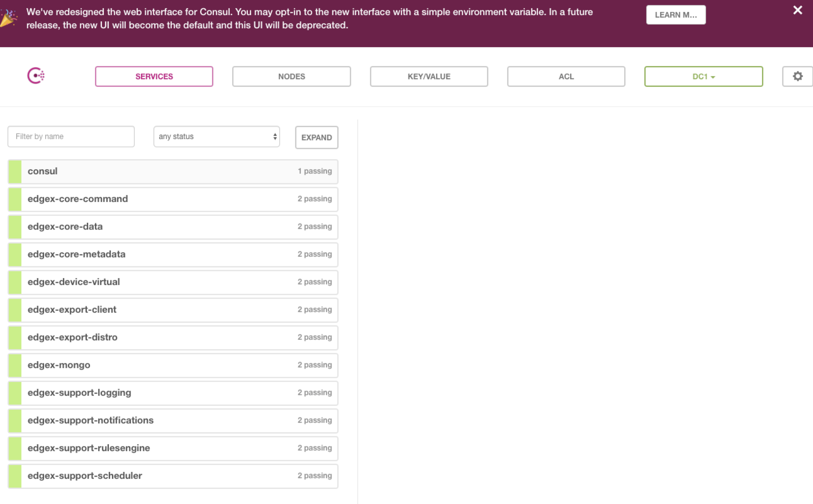The height and width of the screenshot is (504, 813).
Task: Select the edgex-support-scheduler service row
Action: (x=173, y=476)
